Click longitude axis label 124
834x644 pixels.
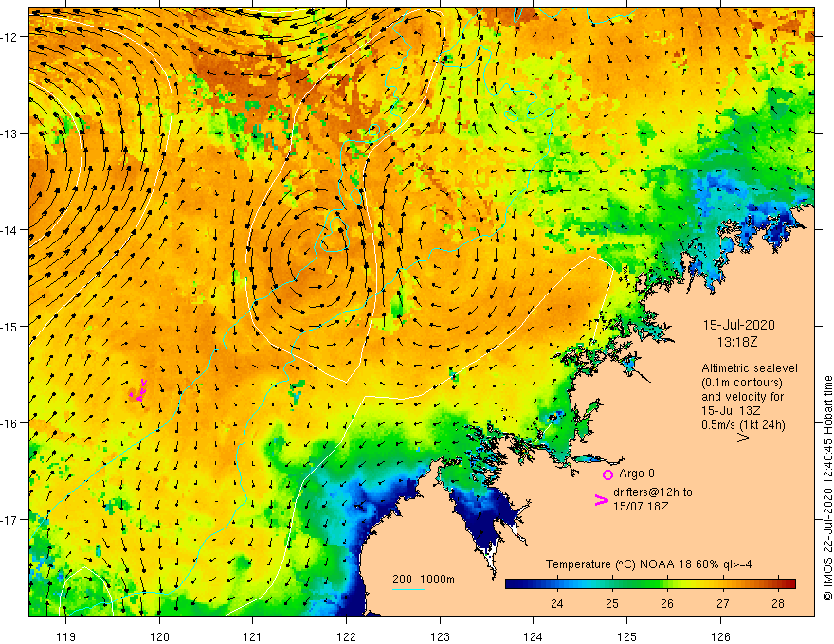click(x=534, y=636)
